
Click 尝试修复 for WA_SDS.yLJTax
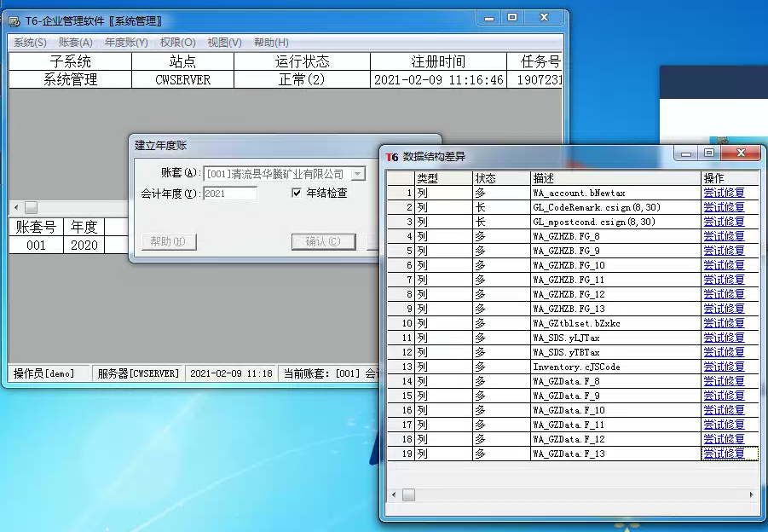tap(724, 338)
